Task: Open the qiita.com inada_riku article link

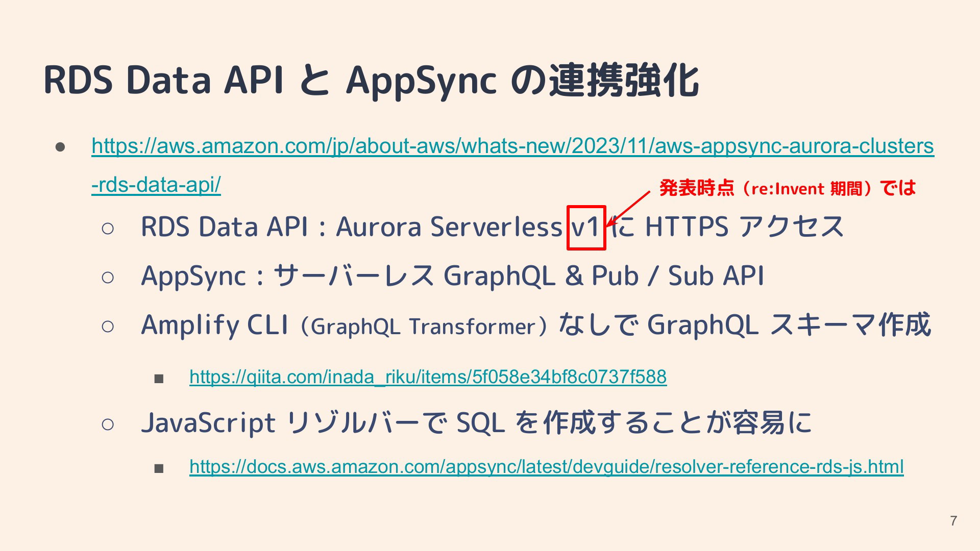Action: coord(428,377)
